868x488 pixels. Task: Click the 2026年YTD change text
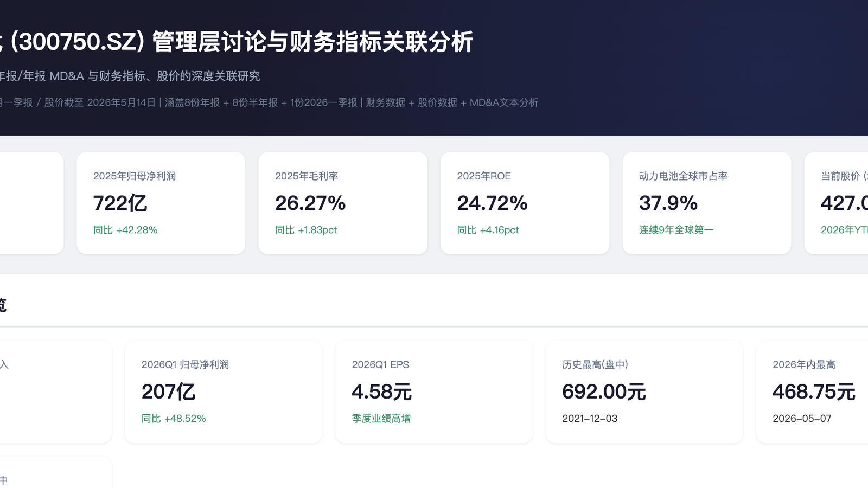click(x=844, y=230)
